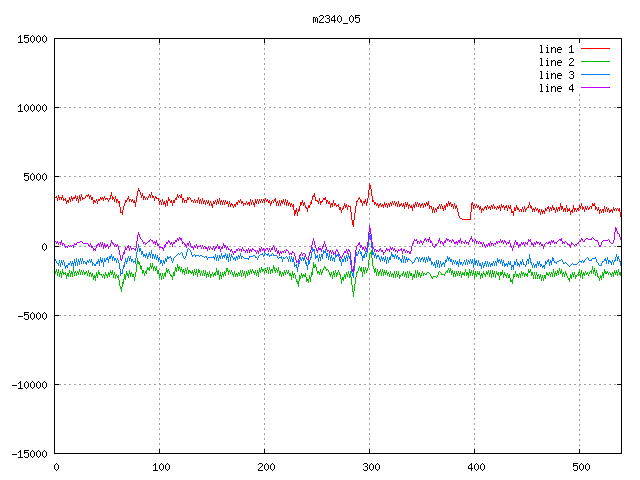640x480 pixels.
Task: Click the -15000 y-axis tick label
Action: [x=29, y=453]
